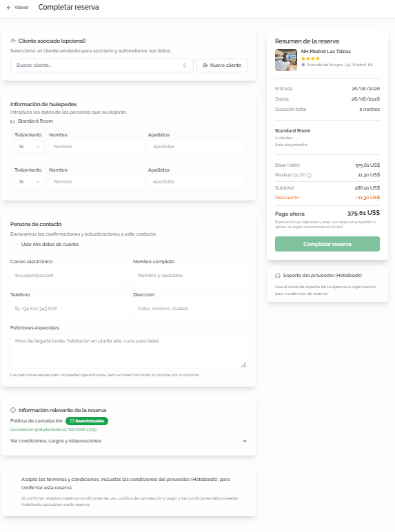This screenshot has width=395, height=532.
Task: Click the first guest Apellidos field
Action: pyautogui.click(x=196, y=147)
